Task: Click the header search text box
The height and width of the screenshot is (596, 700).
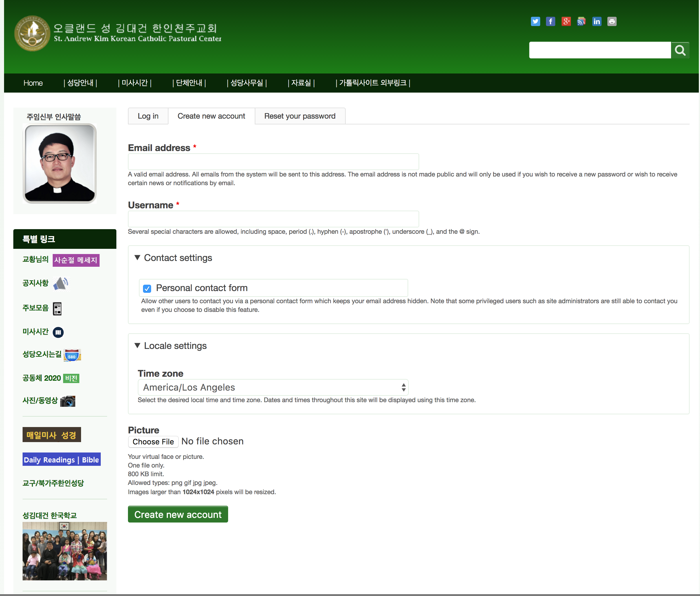Action: (x=600, y=50)
